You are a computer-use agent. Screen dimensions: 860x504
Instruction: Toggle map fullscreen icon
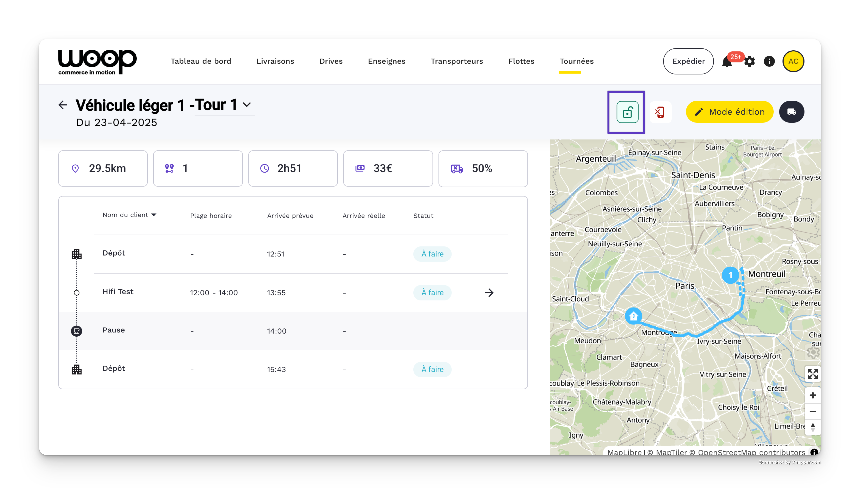tap(813, 374)
